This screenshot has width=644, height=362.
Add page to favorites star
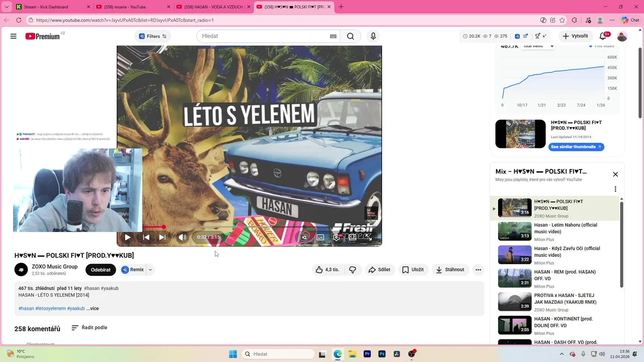click(562, 20)
